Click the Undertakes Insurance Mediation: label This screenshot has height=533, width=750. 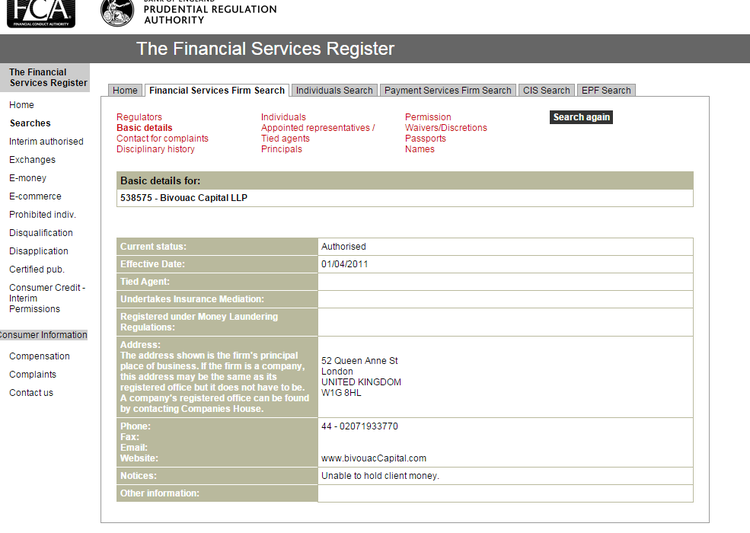click(x=192, y=299)
